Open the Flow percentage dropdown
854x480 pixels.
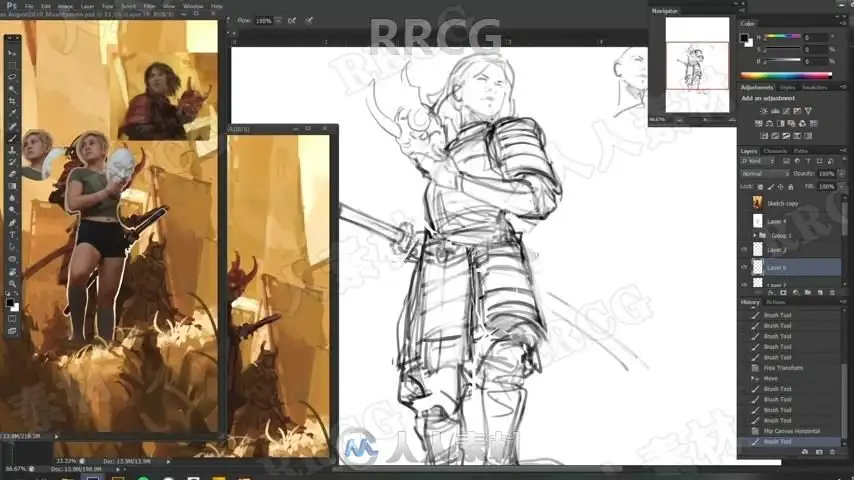pyautogui.click(x=278, y=21)
